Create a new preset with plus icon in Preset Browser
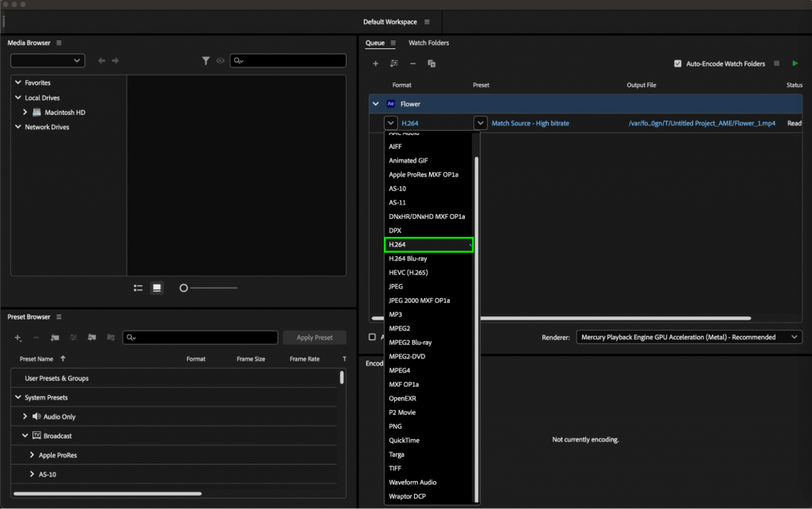Viewport: 812px width, 509px height. [17, 337]
